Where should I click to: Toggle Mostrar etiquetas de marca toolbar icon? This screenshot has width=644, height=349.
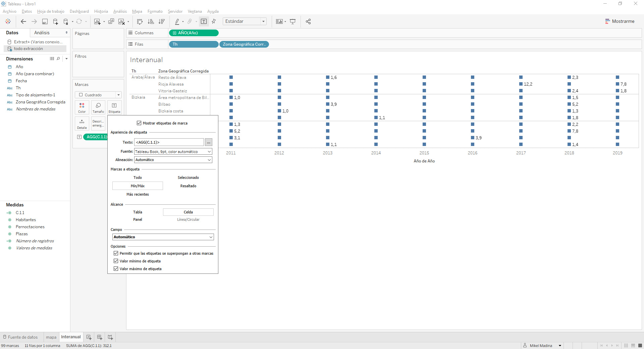pos(204,21)
